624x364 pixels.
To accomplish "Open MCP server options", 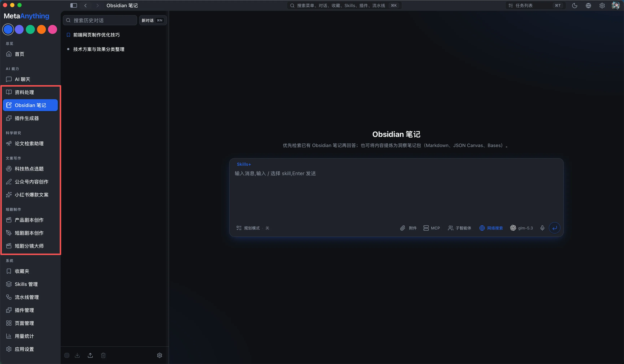I will pos(432,228).
